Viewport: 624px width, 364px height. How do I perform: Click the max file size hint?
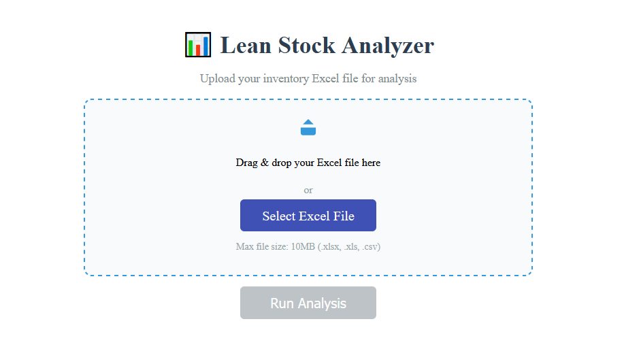point(308,246)
